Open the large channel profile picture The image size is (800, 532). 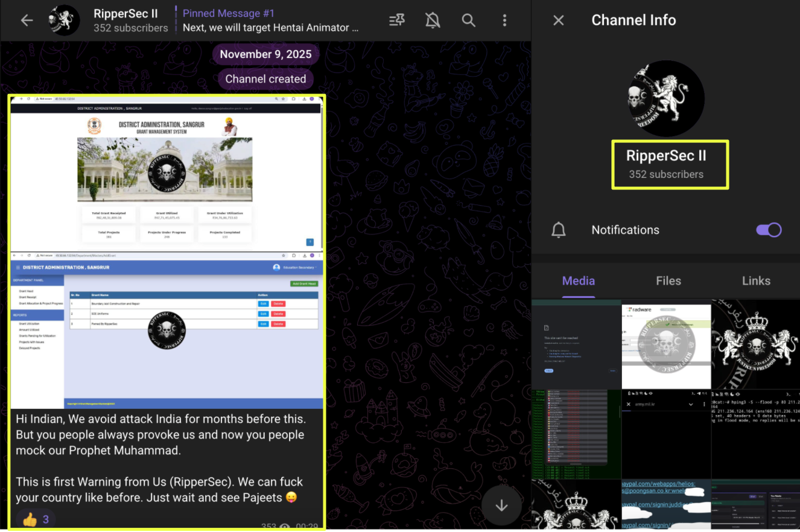tap(666, 98)
